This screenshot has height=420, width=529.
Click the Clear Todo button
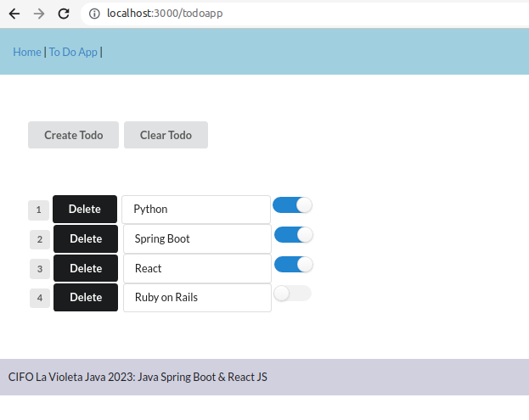166,135
